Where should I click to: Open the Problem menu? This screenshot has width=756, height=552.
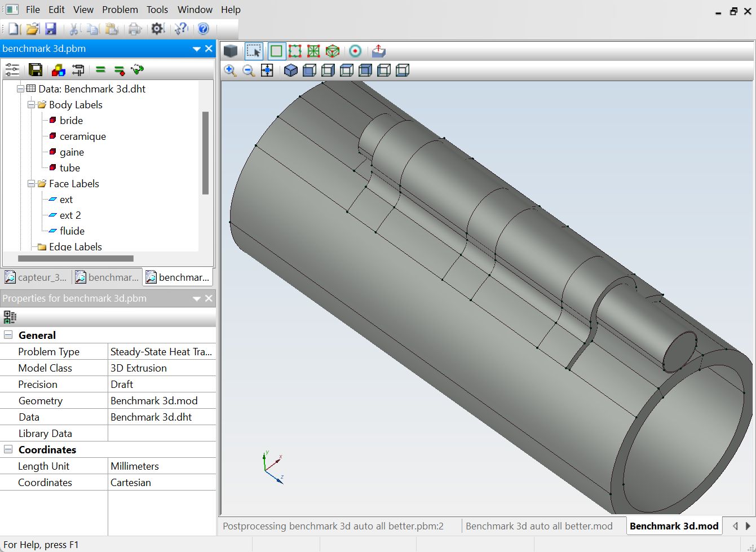click(120, 10)
